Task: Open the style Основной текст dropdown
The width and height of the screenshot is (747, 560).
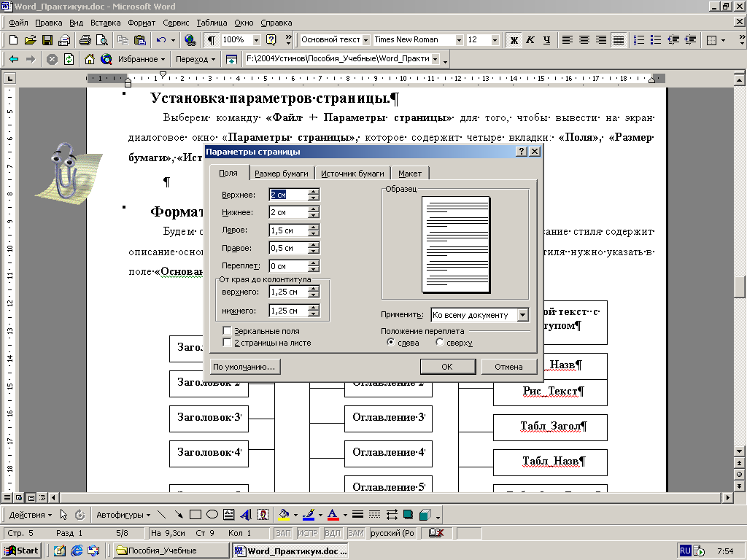Action: coord(366,40)
